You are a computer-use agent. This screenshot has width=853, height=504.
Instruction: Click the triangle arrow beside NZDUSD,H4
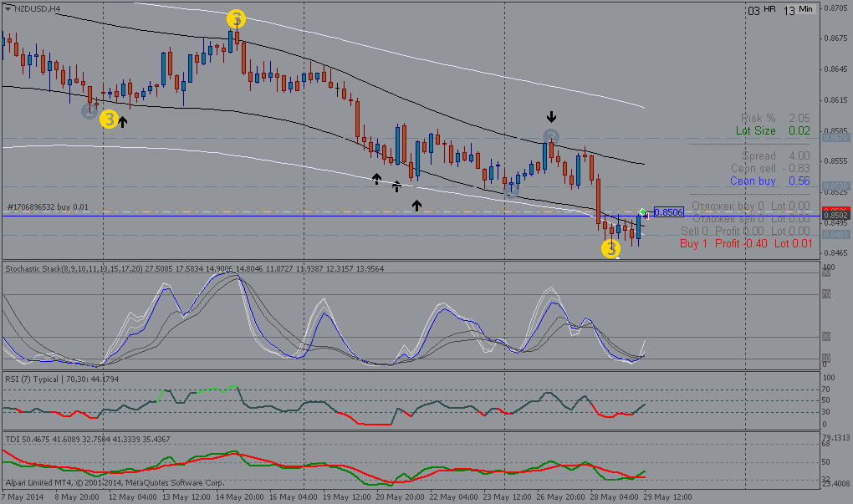8,8
